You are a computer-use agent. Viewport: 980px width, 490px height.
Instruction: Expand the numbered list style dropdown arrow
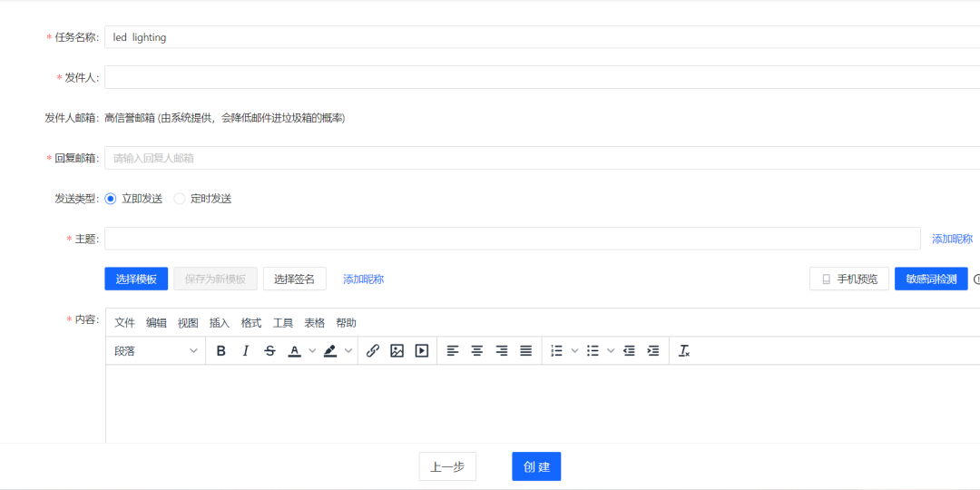[x=574, y=351]
